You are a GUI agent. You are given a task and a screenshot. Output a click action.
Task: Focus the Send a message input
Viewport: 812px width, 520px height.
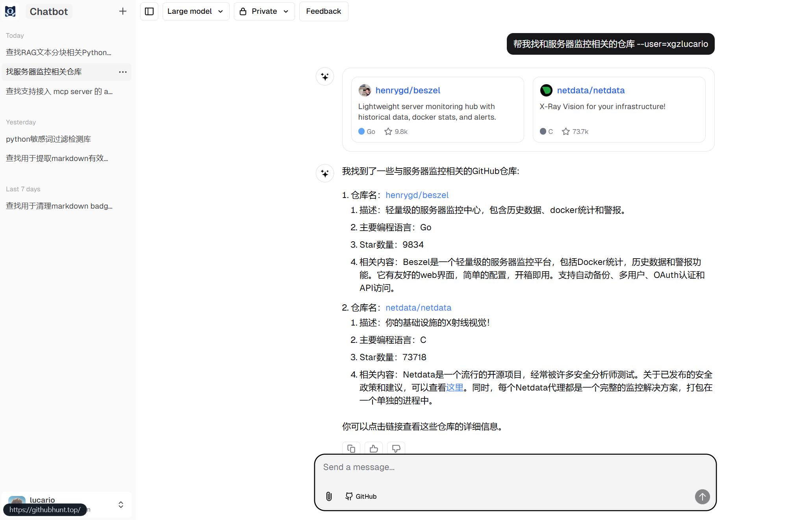pos(515,467)
